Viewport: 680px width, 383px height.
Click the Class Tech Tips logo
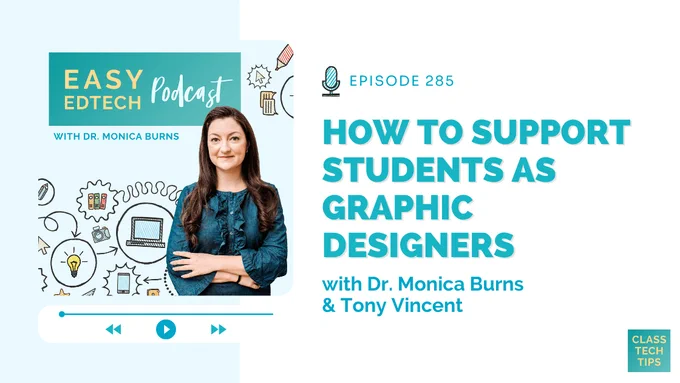click(x=649, y=350)
